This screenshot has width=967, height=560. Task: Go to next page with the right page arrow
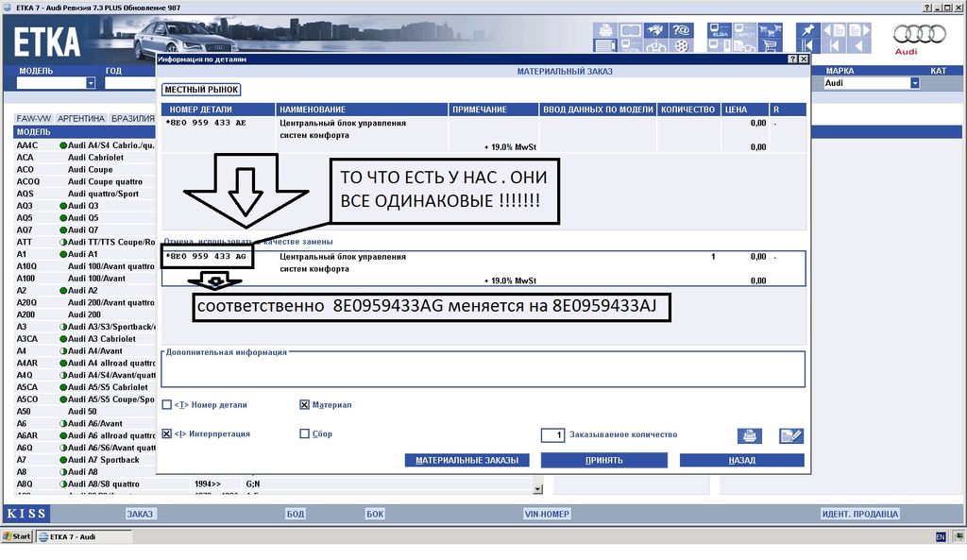(858, 30)
